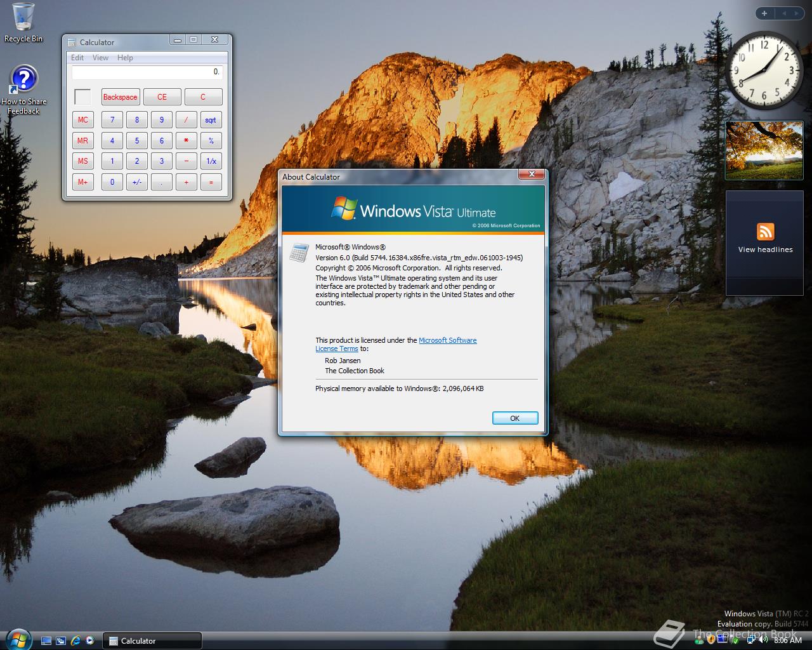
Task: Click digit 4 on the Calculator
Action: [112, 141]
